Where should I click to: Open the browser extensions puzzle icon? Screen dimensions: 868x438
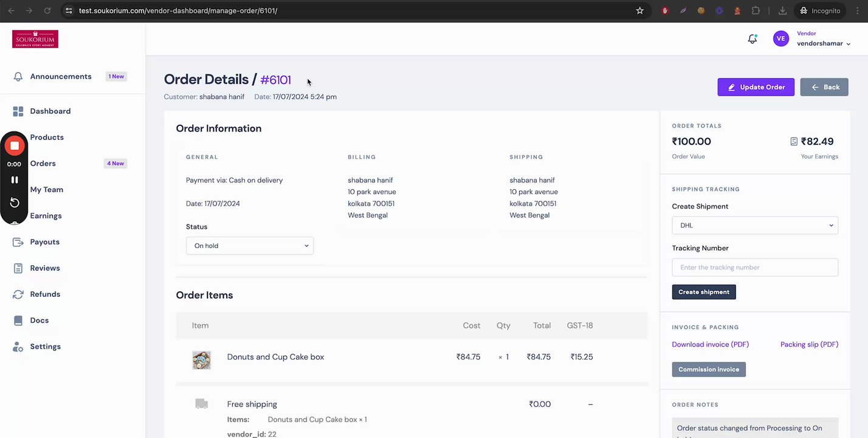pos(756,10)
